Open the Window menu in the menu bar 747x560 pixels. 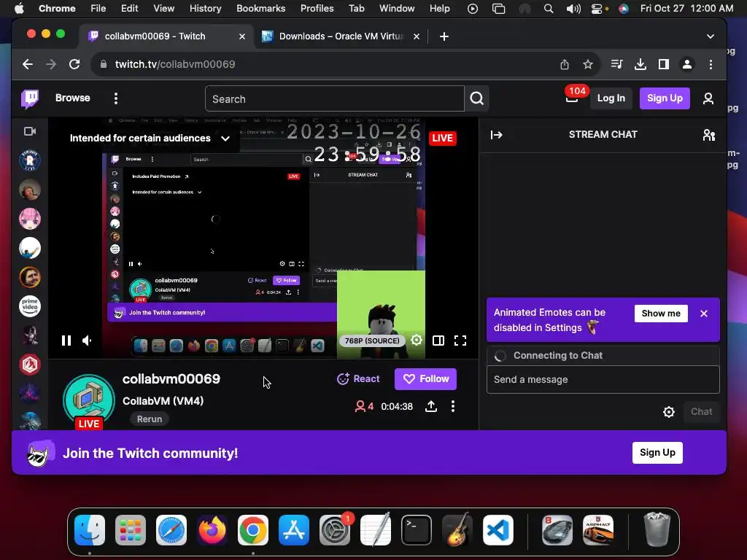click(x=397, y=9)
